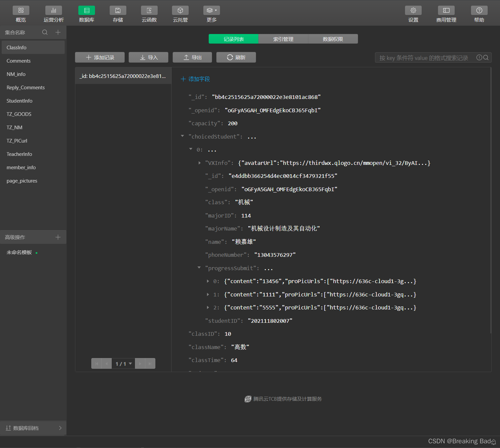500x448 pixels.
Task: Expand progressSubmit item 2 with content 5555
Action: coord(208,307)
